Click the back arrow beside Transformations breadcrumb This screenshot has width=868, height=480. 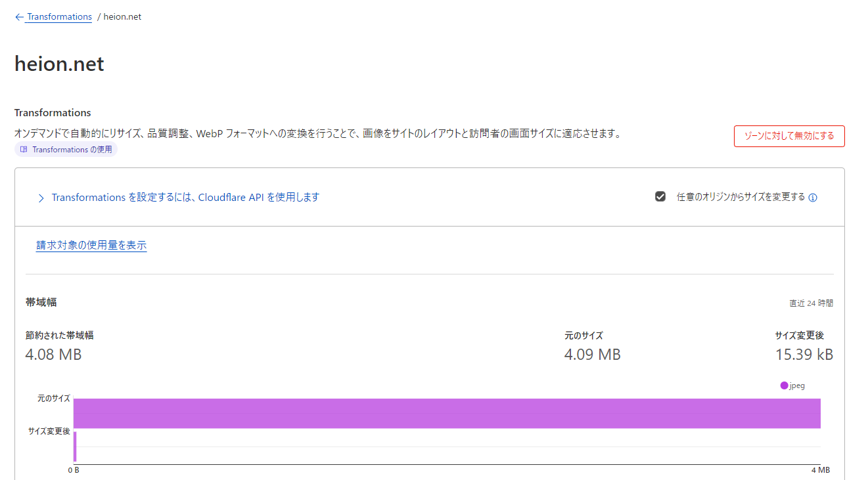coord(19,17)
